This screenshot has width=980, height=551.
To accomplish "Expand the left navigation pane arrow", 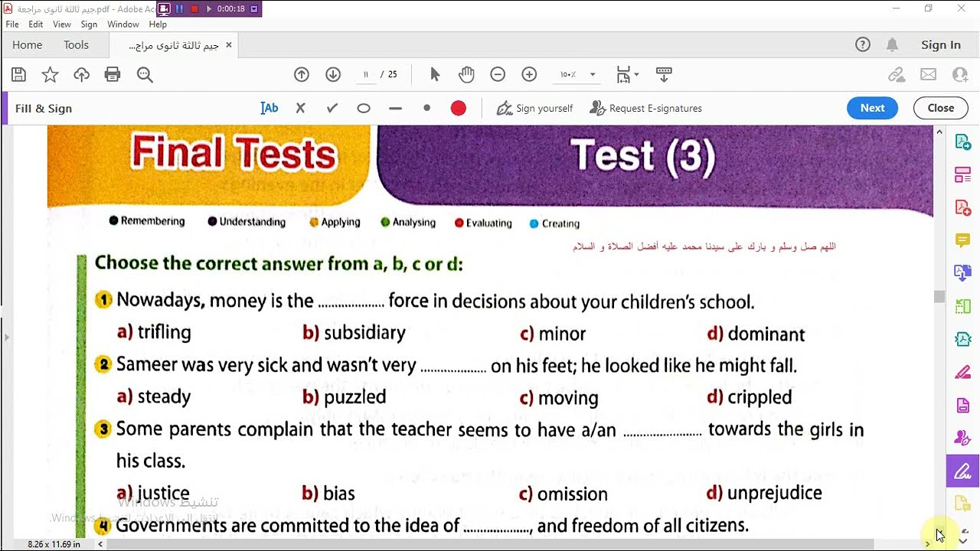I will coord(6,337).
